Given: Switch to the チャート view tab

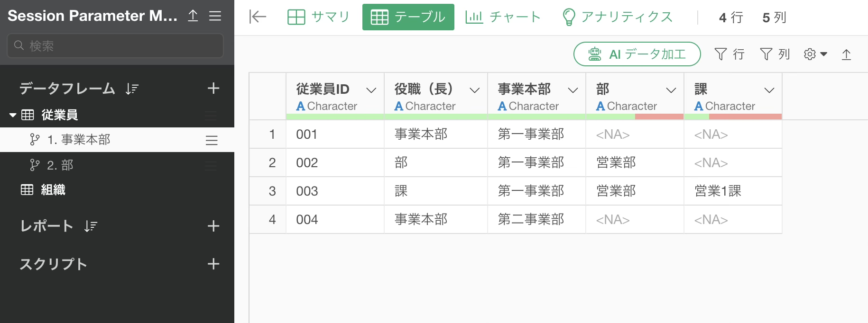Looking at the screenshot, I should [x=503, y=17].
